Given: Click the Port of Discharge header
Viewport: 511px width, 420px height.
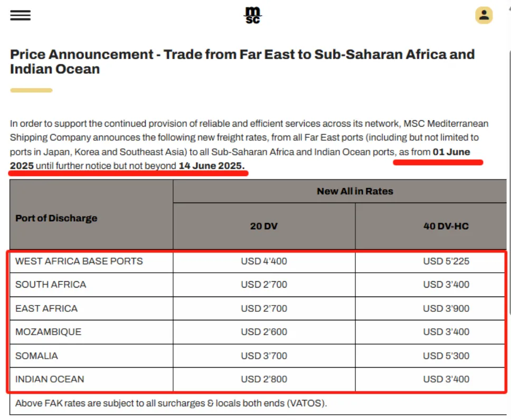Looking at the screenshot, I should pos(91,214).
